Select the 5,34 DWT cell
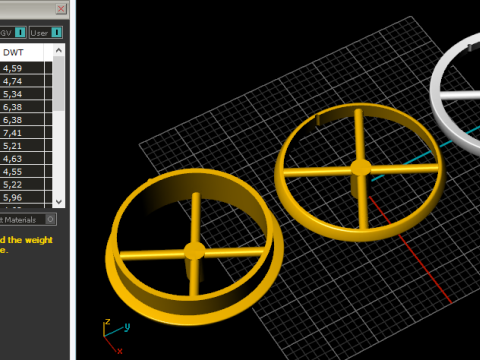 (x=22, y=94)
